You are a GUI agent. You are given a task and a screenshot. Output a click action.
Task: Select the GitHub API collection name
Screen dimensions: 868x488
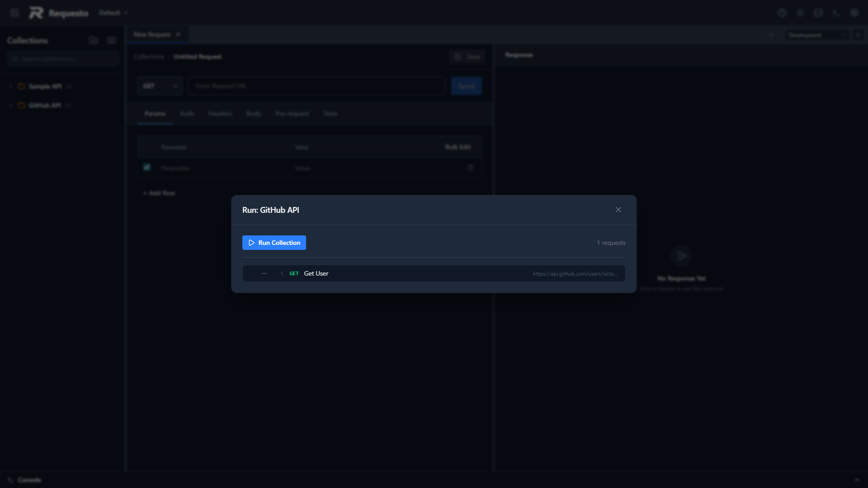pyautogui.click(x=45, y=105)
